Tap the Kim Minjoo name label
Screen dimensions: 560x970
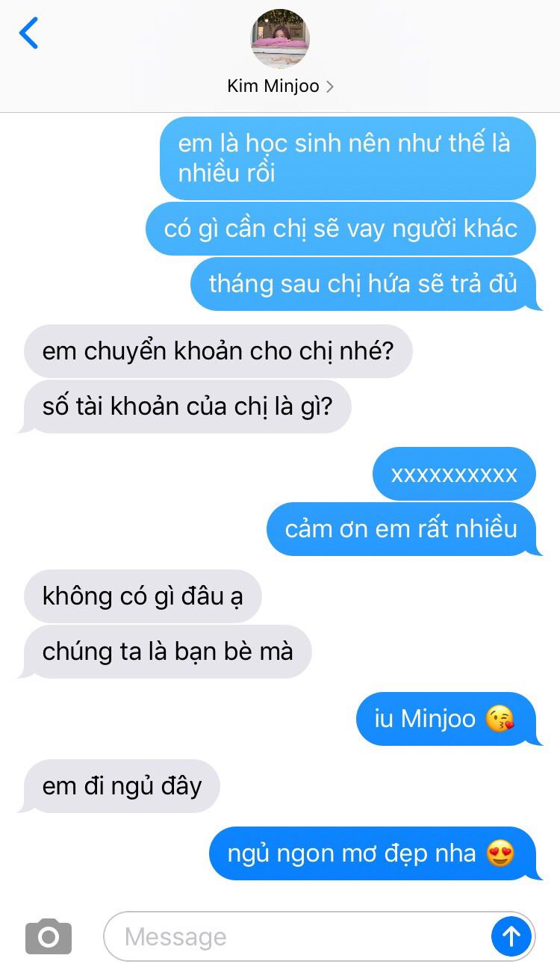click(273, 86)
